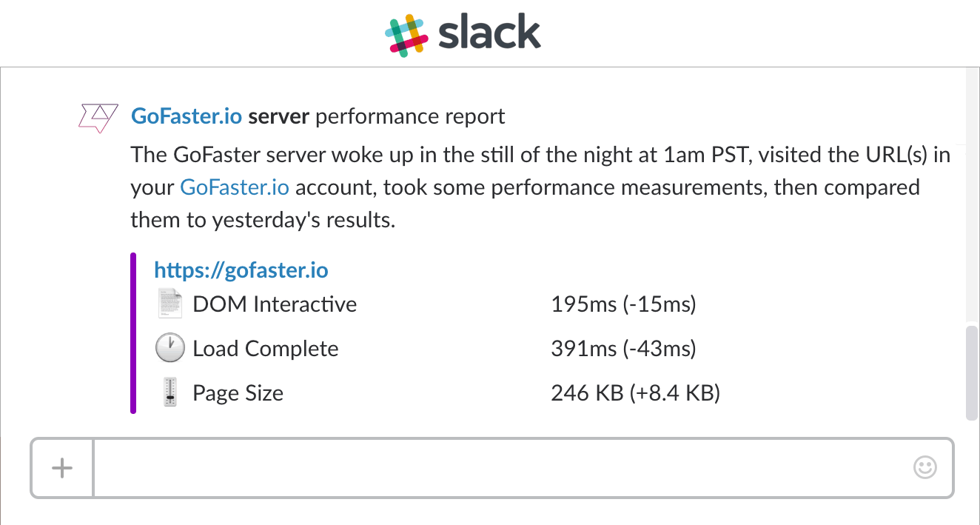The width and height of the screenshot is (980, 525).
Task: Open the emoji picker smiley icon
Action: tap(925, 467)
